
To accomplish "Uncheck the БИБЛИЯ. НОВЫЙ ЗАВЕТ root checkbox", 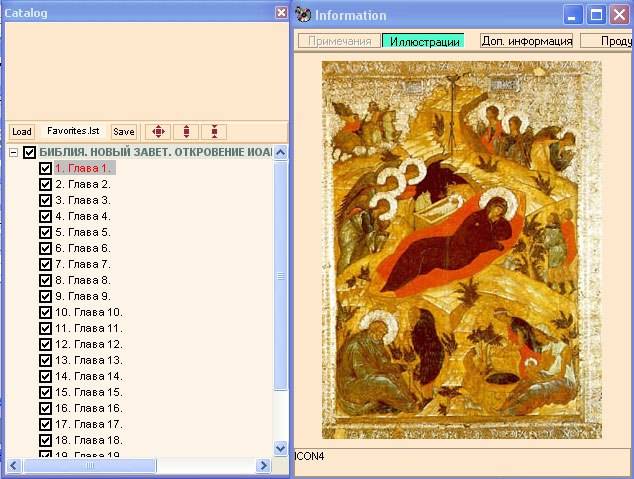I will 29,152.
